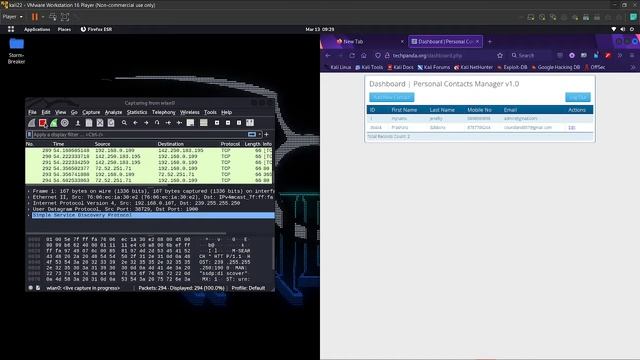Expand User Datagram Protocol node
The image size is (640, 360).
coord(29,209)
